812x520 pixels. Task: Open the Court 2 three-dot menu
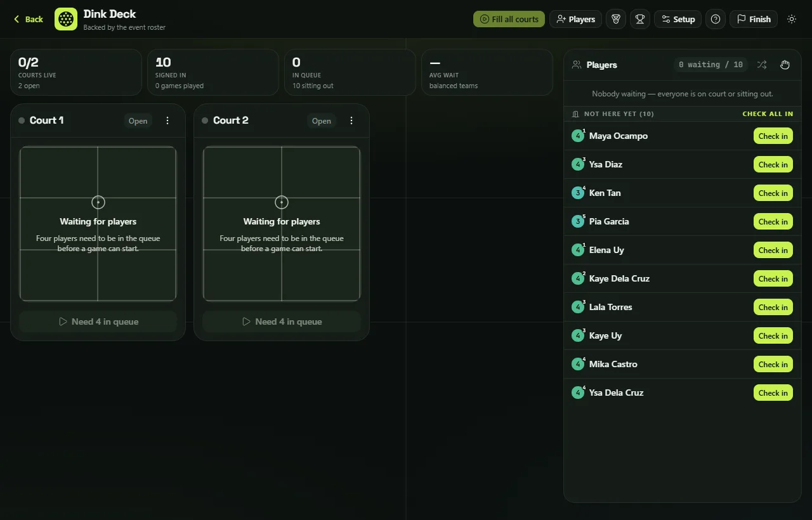click(x=351, y=120)
